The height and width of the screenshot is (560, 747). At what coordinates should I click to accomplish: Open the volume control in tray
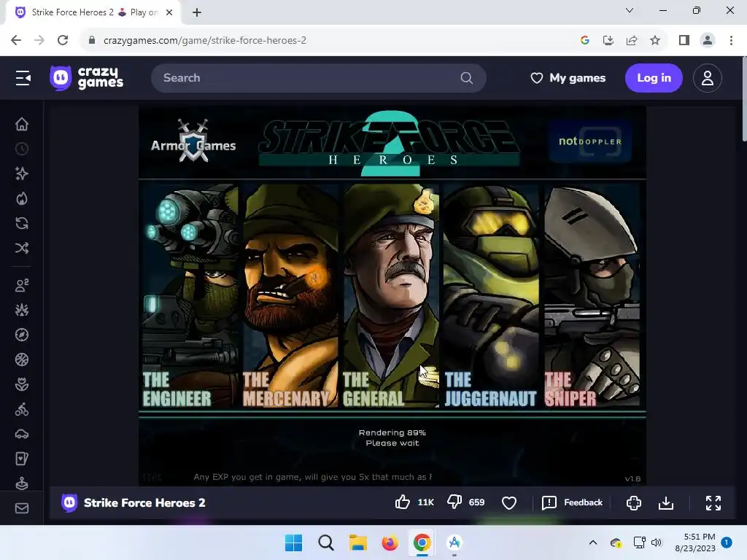[x=657, y=542]
